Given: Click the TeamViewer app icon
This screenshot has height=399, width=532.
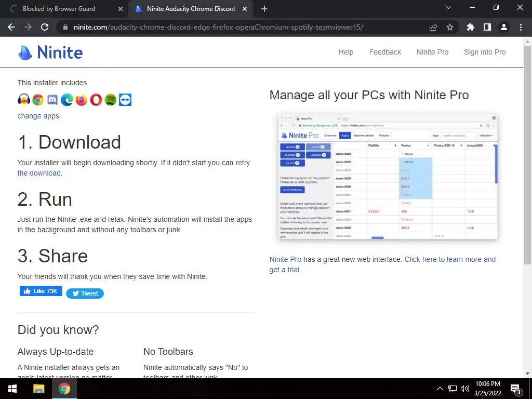Looking at the screenshot, I should click(125, 100).
